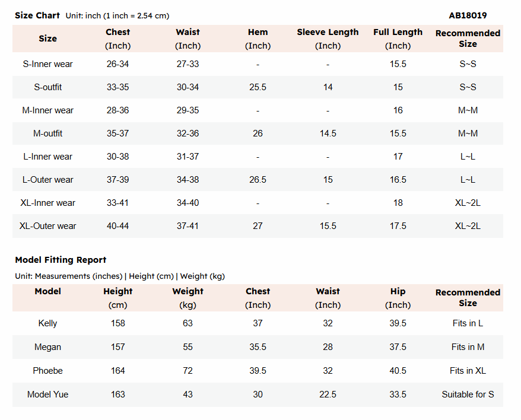Click the 'Suitable for S' recommendation
The height and width of the screenshot is (420, 521).
coord(468,394)
